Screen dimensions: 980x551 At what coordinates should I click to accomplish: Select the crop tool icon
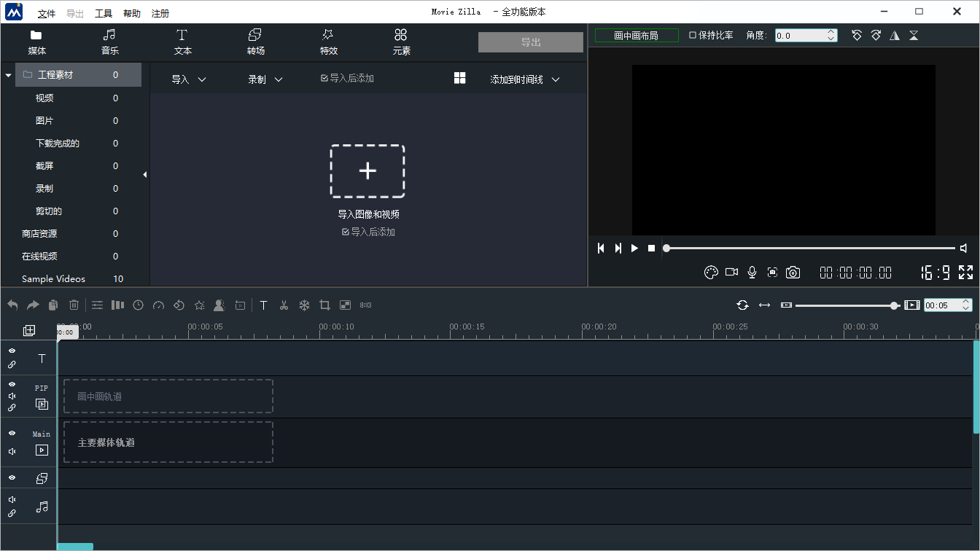tap(325, 305)
